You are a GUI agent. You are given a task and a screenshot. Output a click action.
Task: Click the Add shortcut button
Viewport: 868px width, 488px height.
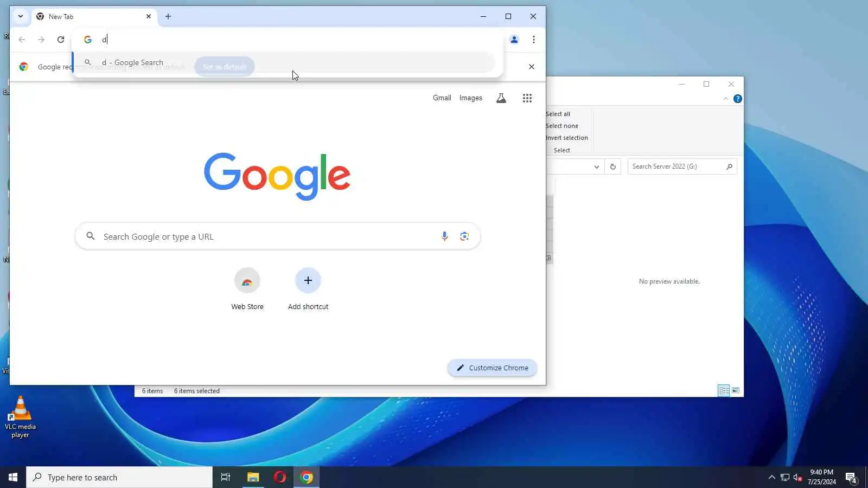308,290
